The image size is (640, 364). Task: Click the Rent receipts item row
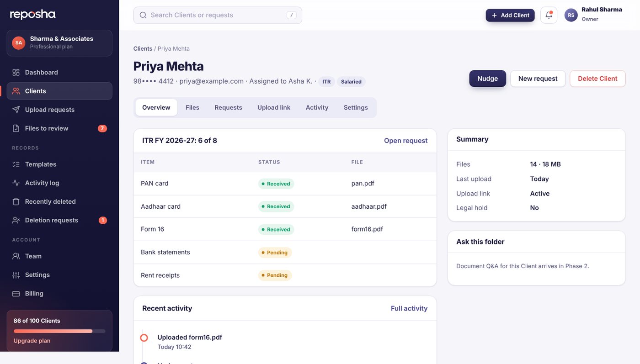pyautogui.click(x=285, y=275)
